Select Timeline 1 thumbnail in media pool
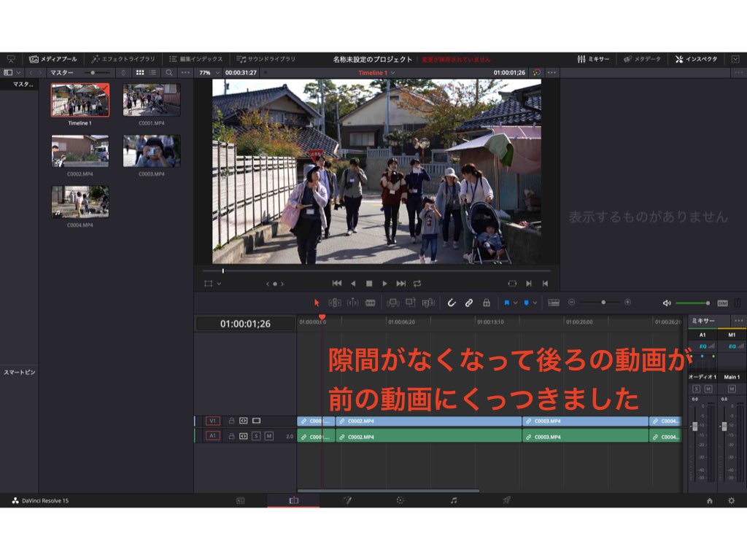Image resolution: width=747 pixels, height=560 pixels. pyautogui.click(x=80, y=100)
